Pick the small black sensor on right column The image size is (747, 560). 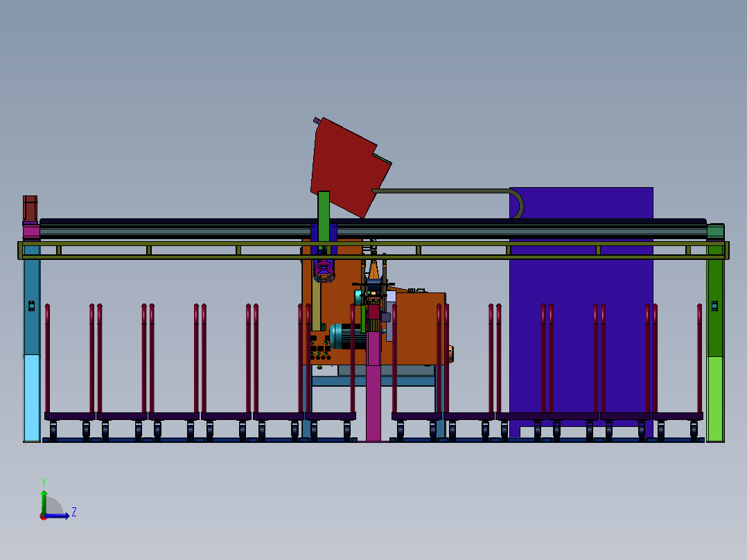click(x=714, y=306)
